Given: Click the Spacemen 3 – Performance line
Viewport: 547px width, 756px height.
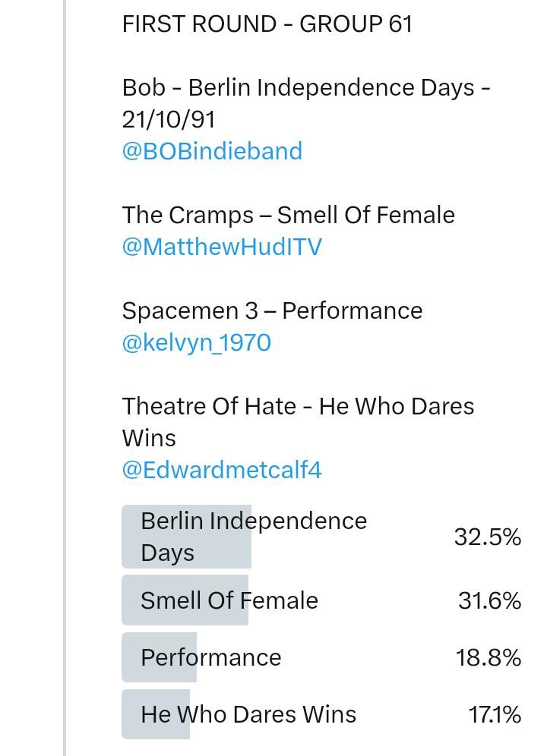Looking at the screenshot, I should click(x=272, y=311).
